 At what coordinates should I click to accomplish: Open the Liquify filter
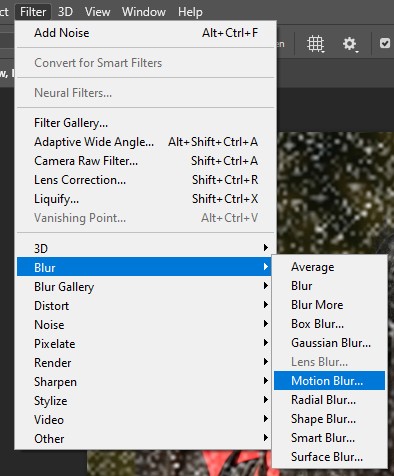[x=146, y=199]
